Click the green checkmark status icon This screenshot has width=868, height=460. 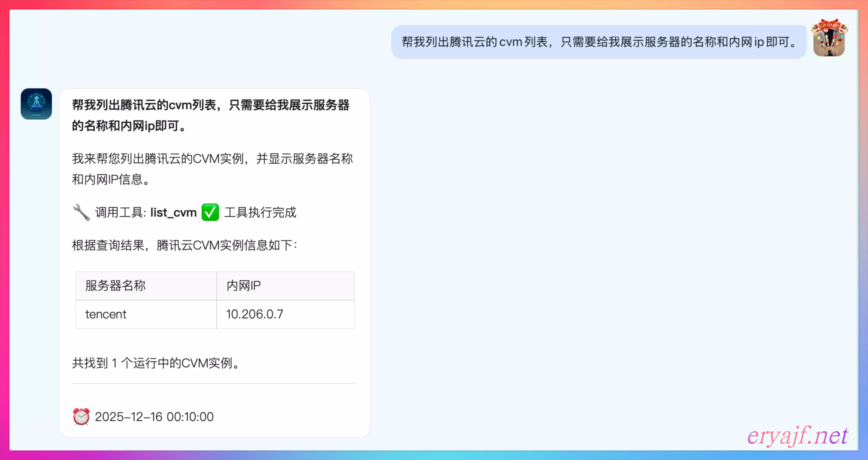(x=210, y=212)
